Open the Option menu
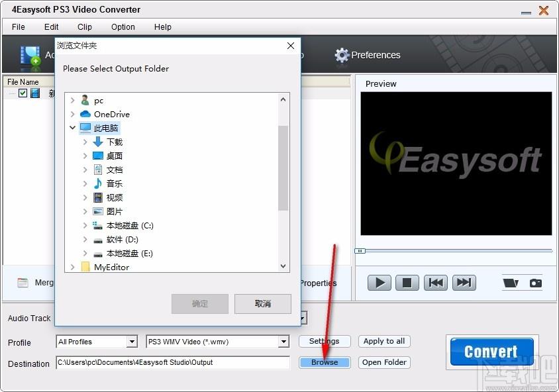The image size is (559, 392). (x=123, y=27)
